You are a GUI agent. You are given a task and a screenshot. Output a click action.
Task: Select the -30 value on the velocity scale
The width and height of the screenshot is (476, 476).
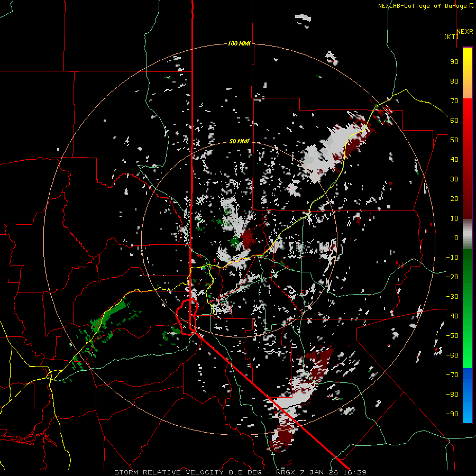pos(452,297)
